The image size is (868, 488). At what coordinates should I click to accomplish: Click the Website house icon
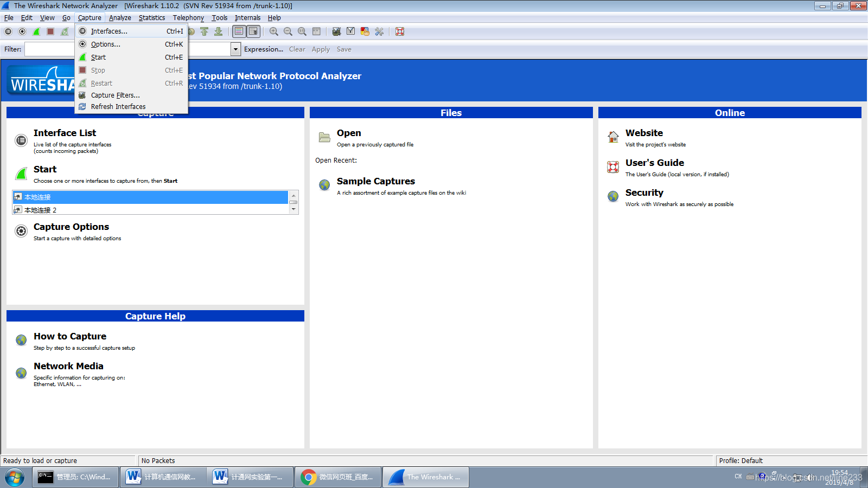613,137
